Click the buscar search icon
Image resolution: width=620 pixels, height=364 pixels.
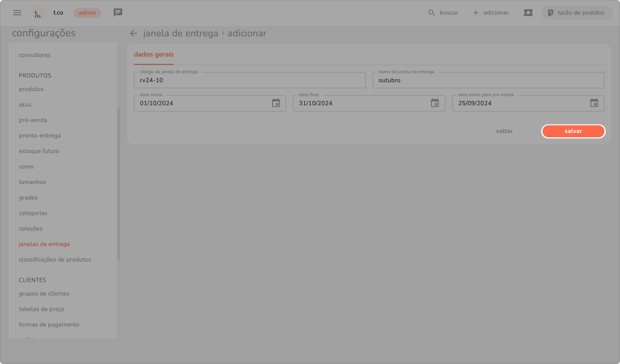[x=431, y=13]
